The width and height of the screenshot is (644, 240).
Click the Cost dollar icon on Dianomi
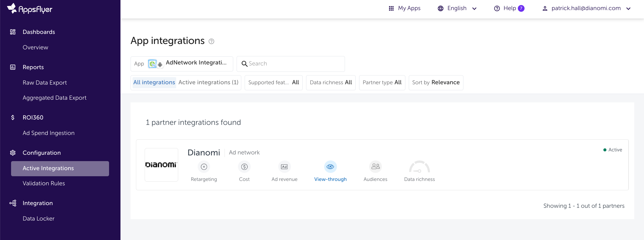[244, 166]
